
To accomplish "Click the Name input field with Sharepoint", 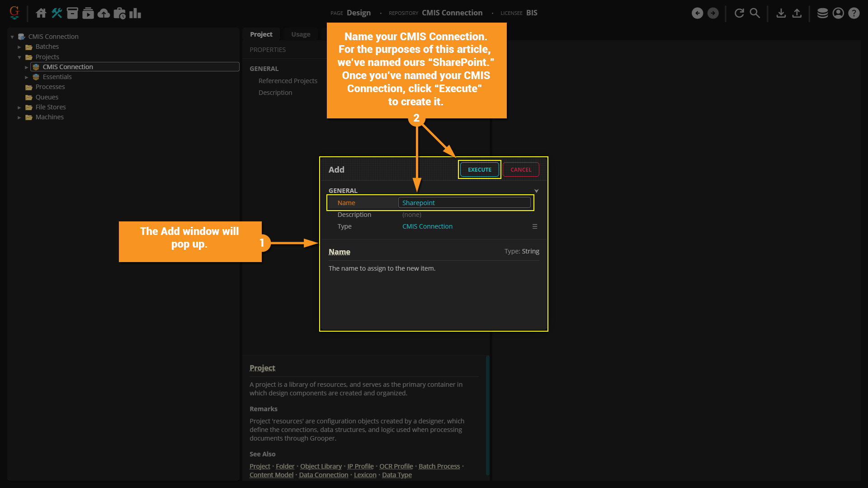I will click(464, 203).
